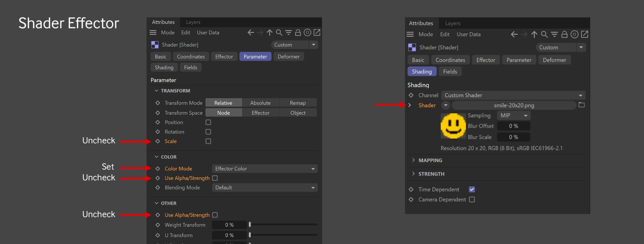This screenshot has width=644, height=244.
Task: Open the Shading tab in the right panel
Action: (422, 72)
